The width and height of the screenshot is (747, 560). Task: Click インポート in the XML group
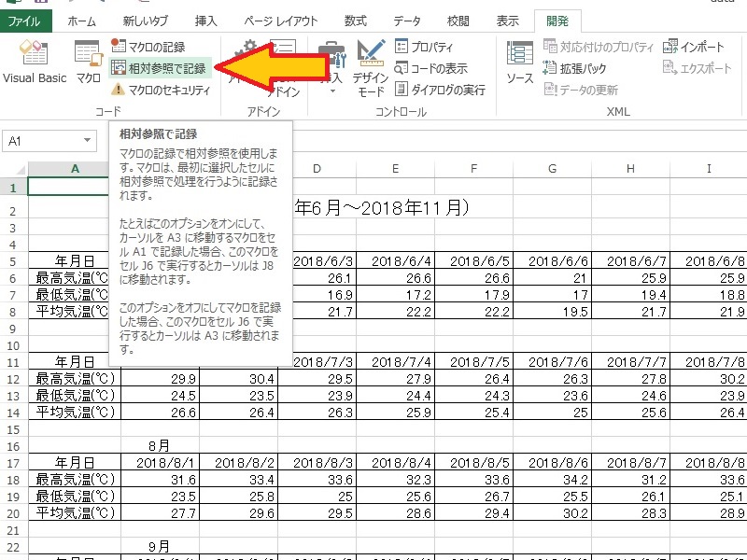694,47
